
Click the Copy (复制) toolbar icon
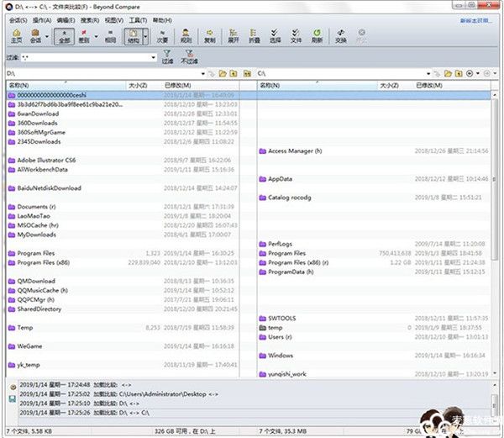(x=209, y=35)
